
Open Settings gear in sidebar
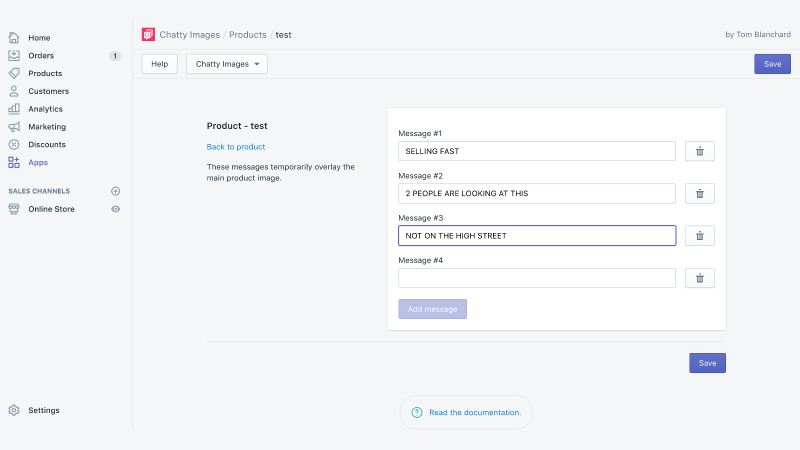(x=14, y=410)
